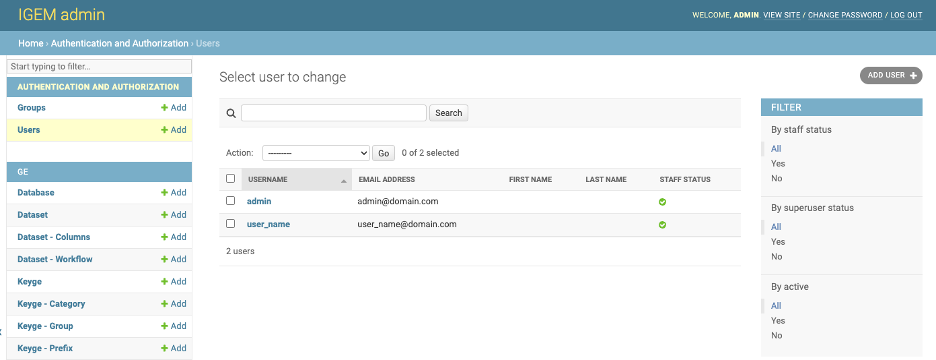Click the green staff status icon for admin

tap(663, 202)
